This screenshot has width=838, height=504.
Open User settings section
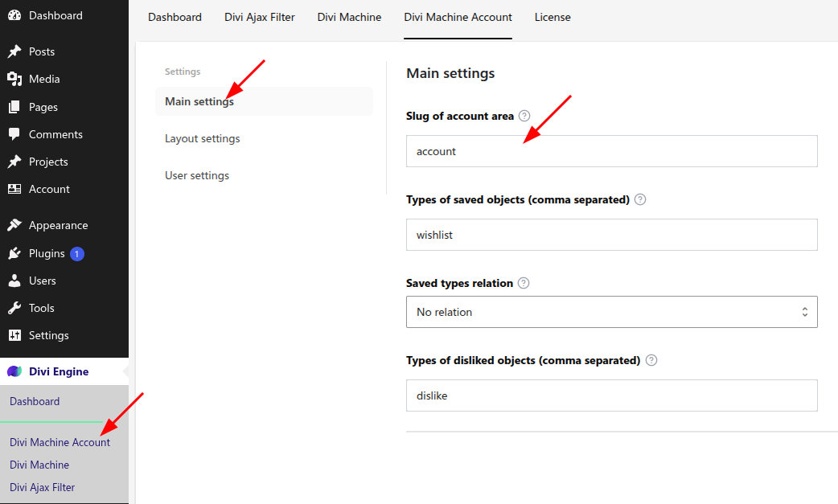tap(197, 176)
